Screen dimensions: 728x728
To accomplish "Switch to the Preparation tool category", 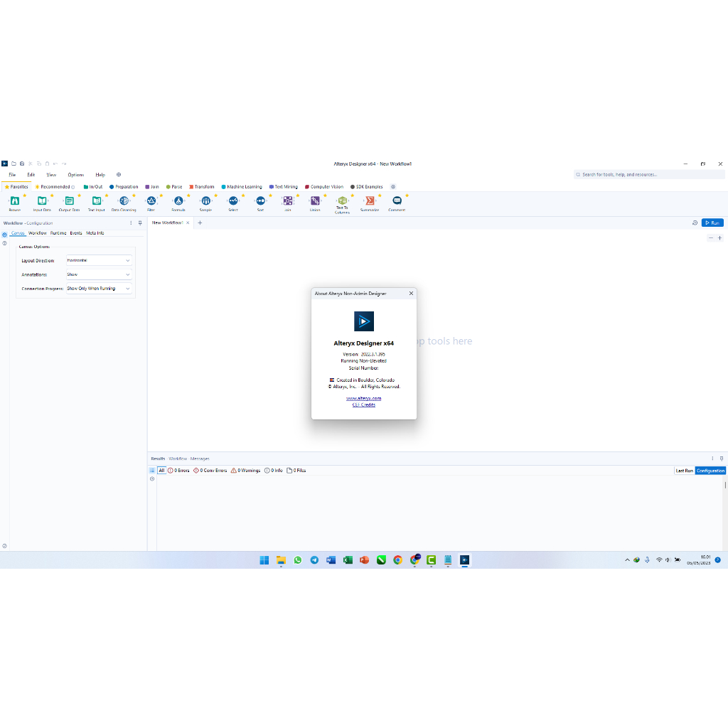I will click(124, 187).
